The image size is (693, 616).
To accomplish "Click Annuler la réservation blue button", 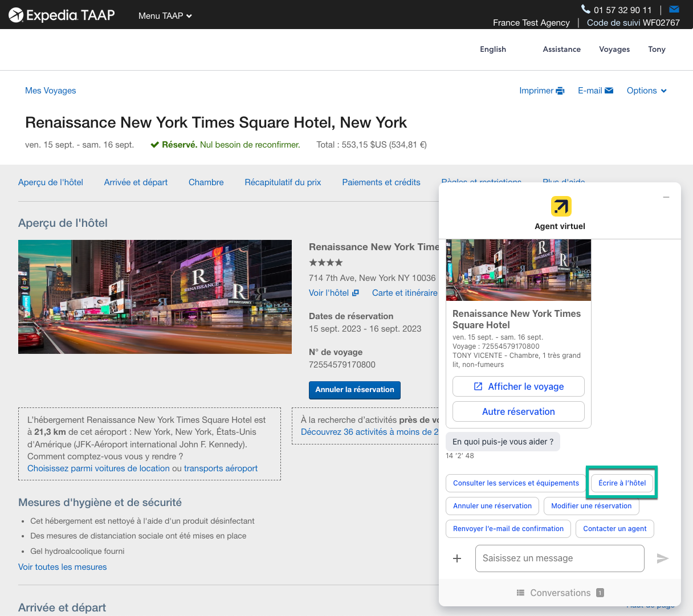I will (x=354, y=390).
